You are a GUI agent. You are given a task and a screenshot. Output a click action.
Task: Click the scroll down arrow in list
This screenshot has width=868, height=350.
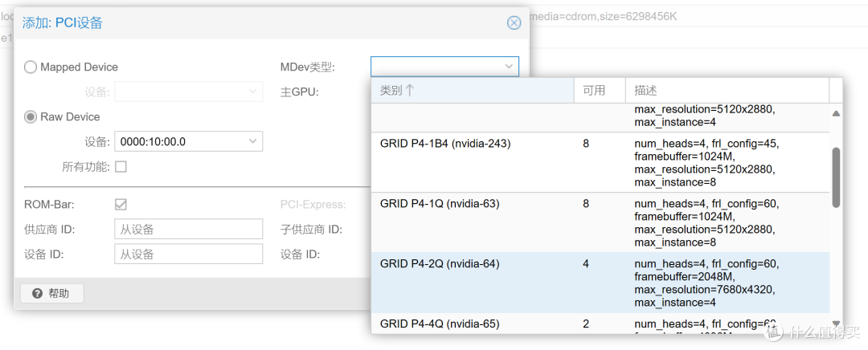coord(836,324)
